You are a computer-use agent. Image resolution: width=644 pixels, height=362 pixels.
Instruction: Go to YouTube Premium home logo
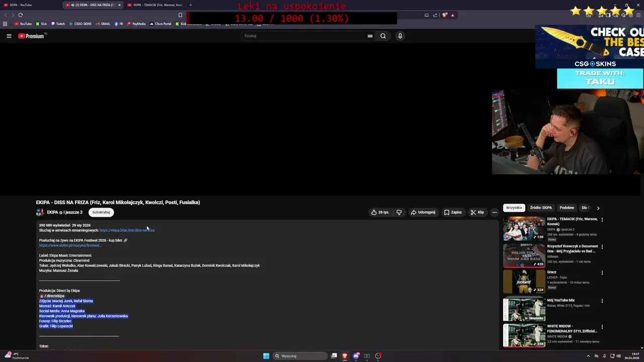pos(32,36)
